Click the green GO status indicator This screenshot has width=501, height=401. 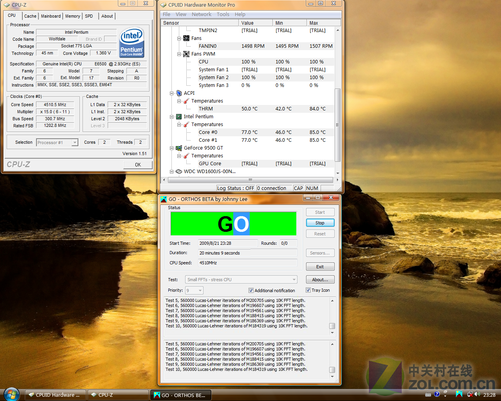coord(233,224)
